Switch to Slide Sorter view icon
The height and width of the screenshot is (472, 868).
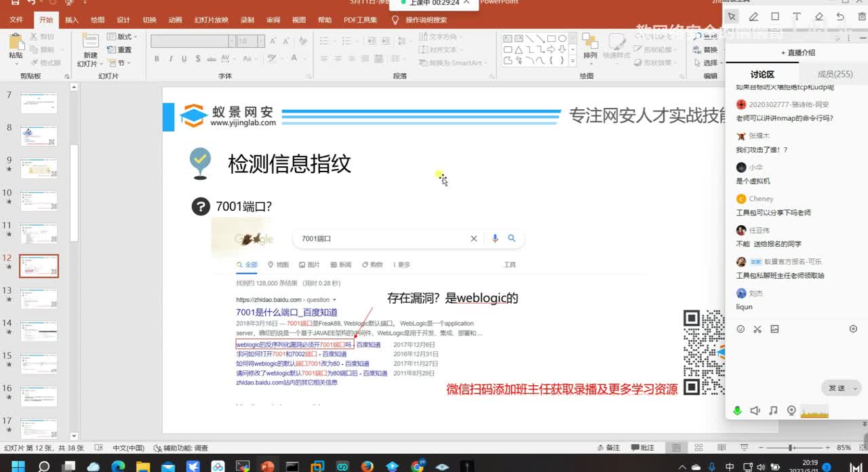pyautogui.click(x=697, y=448)
